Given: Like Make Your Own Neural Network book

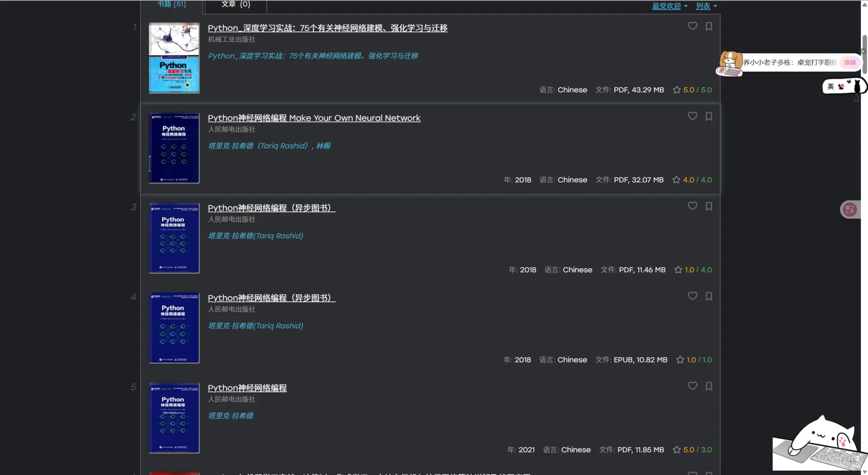Looking at the screenshot, I should [692, 116].
